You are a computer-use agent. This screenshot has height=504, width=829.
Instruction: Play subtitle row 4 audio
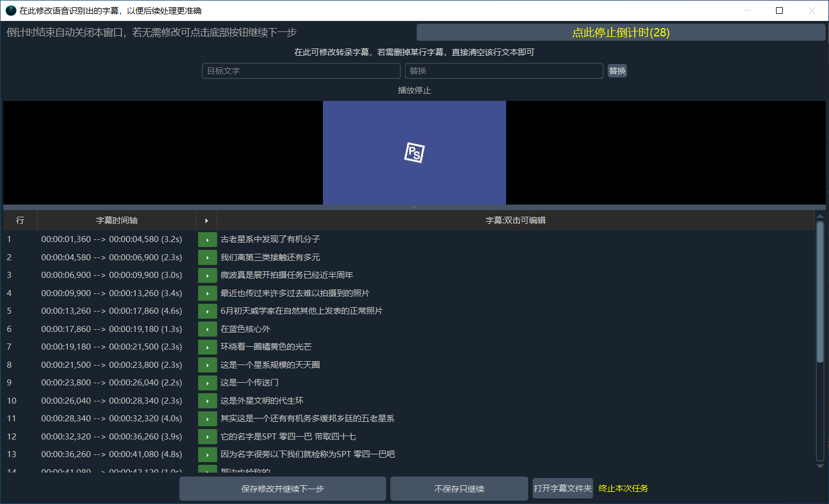point(208,293)
